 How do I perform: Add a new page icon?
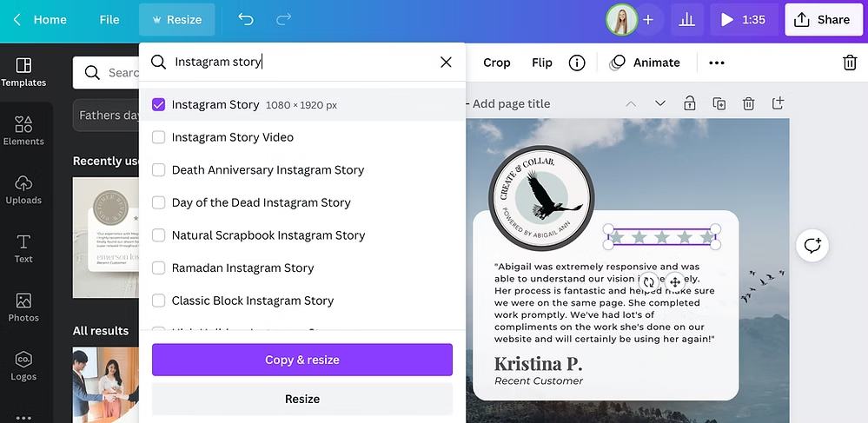(x=778, y=103)
